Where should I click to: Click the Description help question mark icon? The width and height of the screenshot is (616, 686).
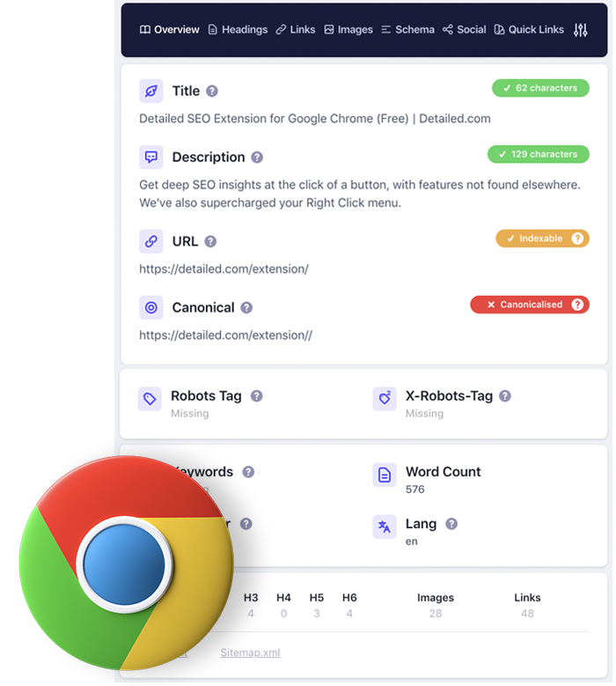coord(257,157)
